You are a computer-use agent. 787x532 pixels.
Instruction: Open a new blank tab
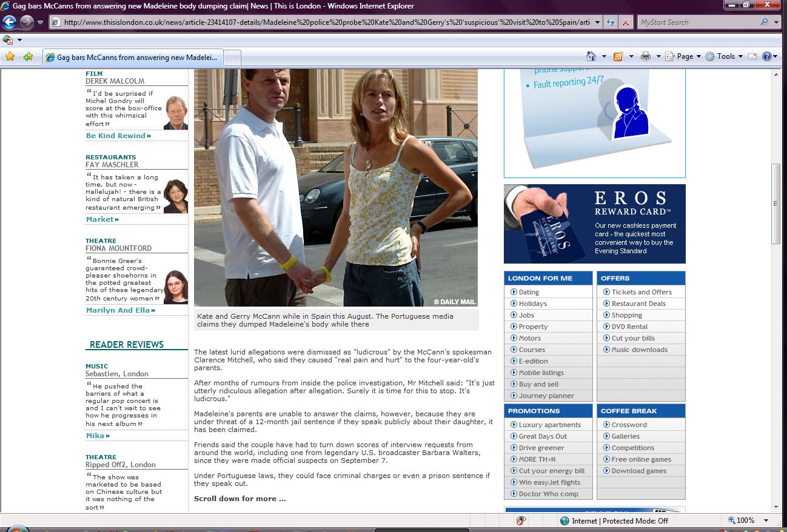click(x=233, y=58)
